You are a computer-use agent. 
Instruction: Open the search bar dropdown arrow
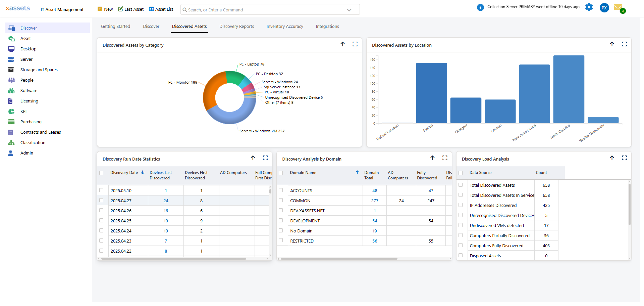349,9
